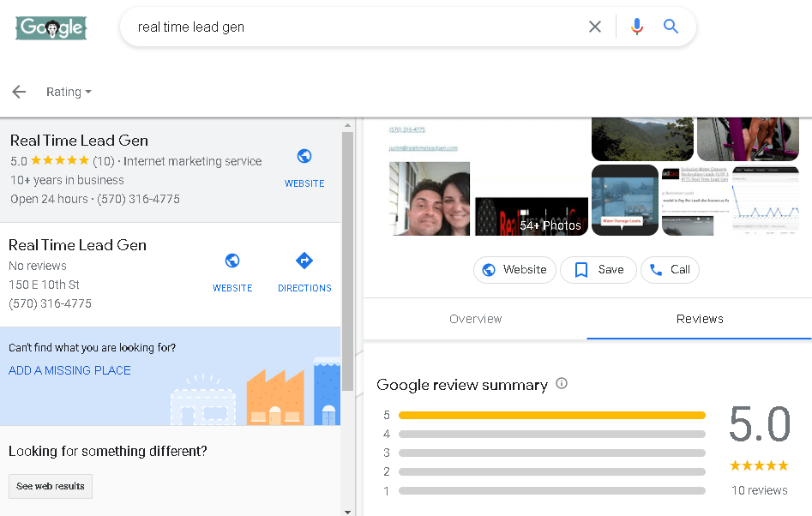
Task: Click the search box text field
Action: 358,27
